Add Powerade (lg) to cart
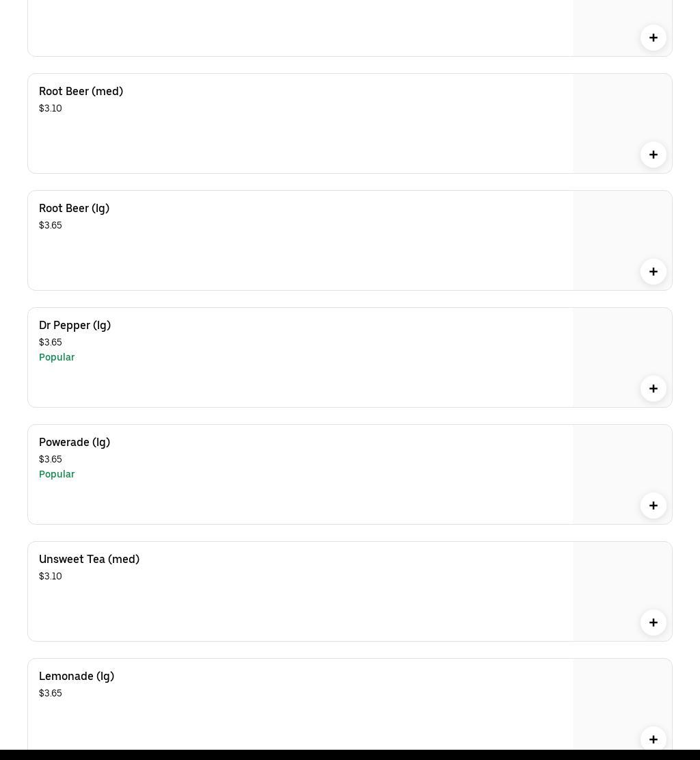 [x=654, y=506]
